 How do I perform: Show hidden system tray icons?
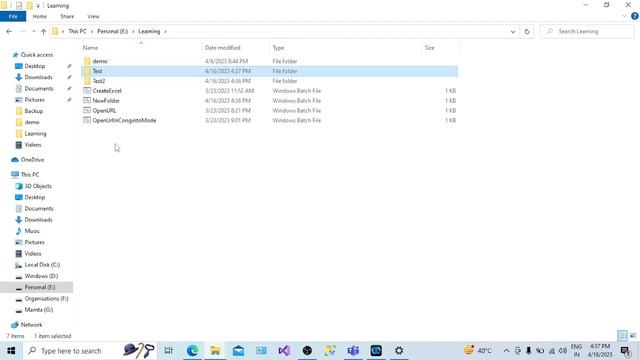pos(506,351)
